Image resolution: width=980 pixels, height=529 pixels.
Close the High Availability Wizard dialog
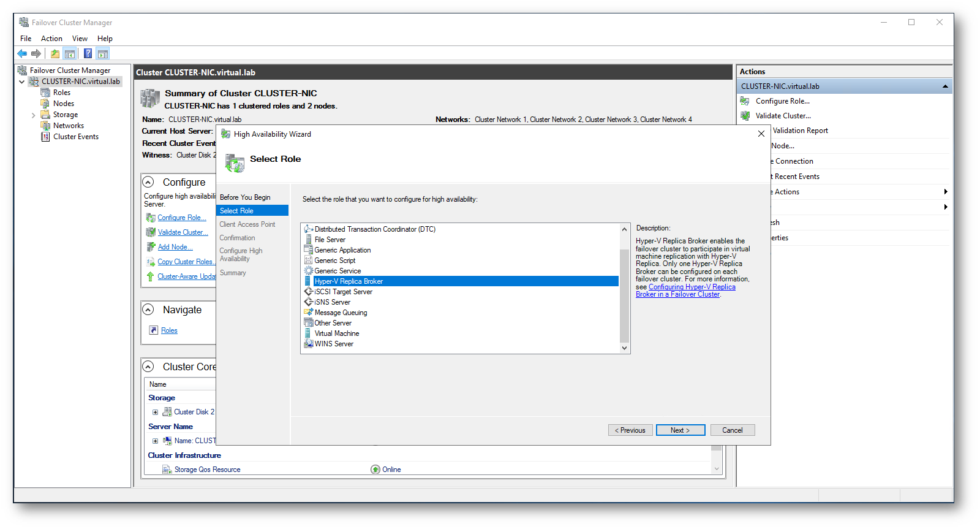tap(761, 134)
